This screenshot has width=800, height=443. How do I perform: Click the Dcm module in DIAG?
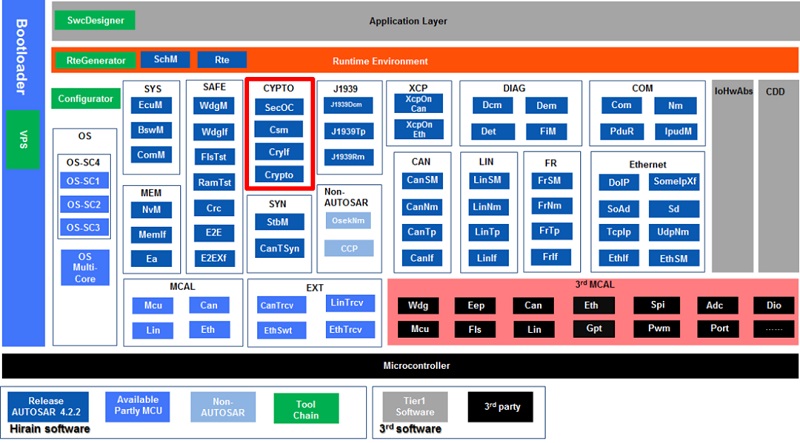(492, 105)
